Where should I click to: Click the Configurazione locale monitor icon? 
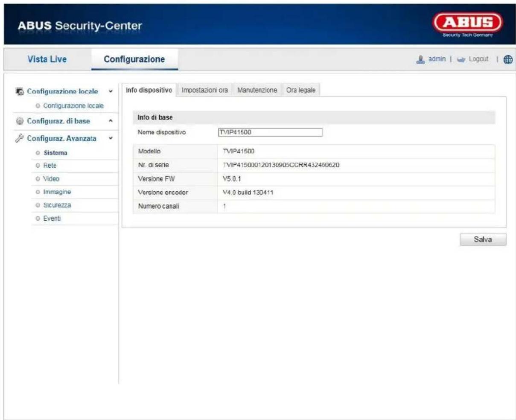point(19,91)
